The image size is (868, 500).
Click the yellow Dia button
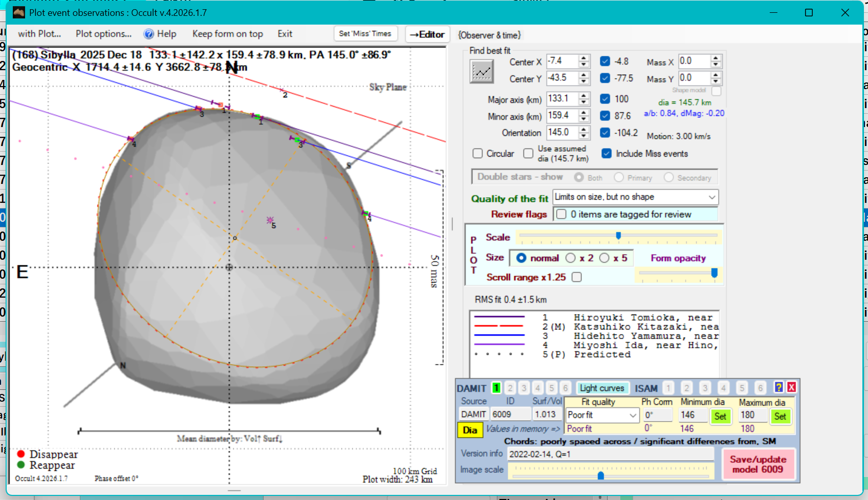pyautogui.click(x=470, y=430)
